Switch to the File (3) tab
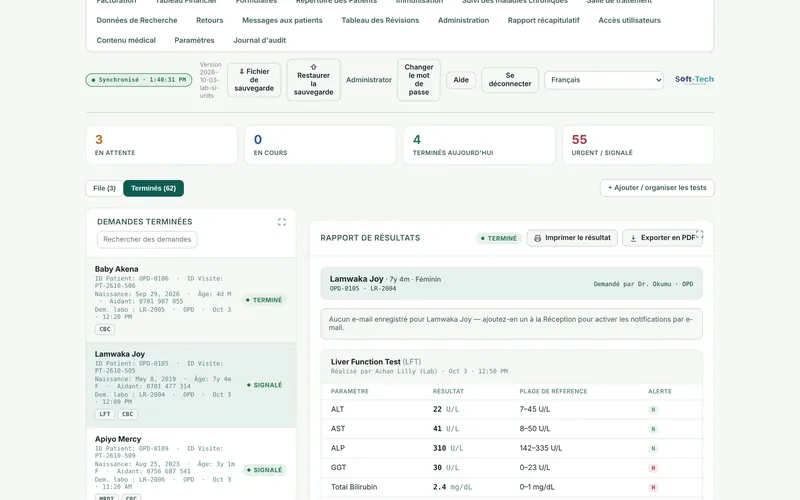 coord(104,188)
